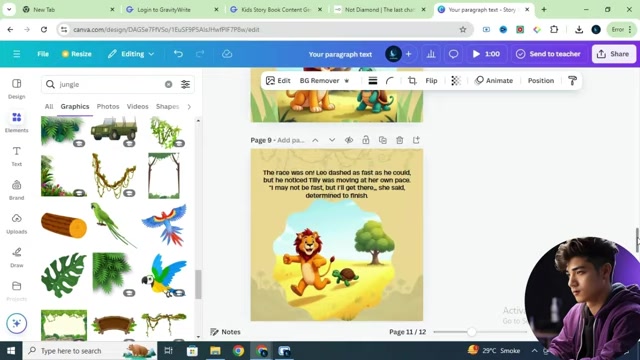Open the Elements panel in sidebar

(x=16, y=122)
